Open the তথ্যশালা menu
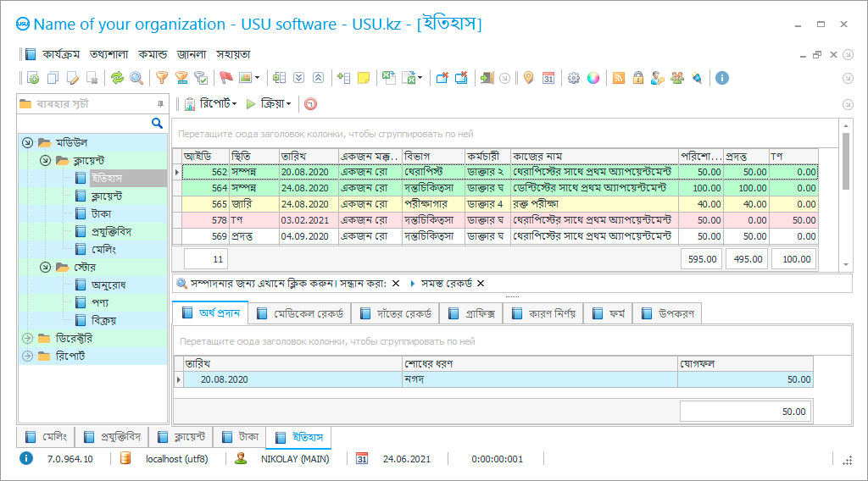The height and width of the screenshot is (481, 868). point(109,53)
